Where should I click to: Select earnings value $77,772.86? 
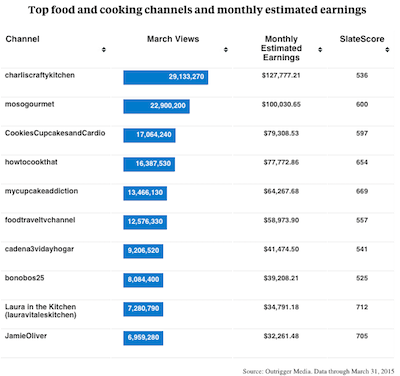pos(281,163)
